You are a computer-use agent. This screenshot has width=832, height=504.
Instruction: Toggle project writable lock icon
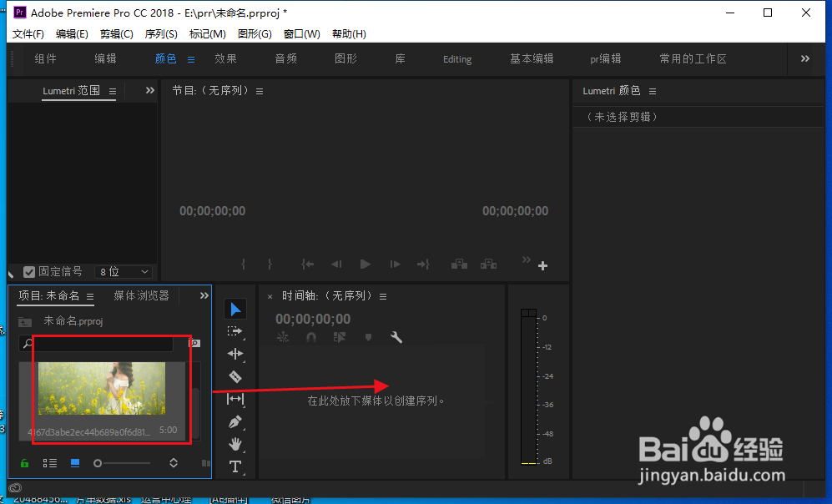[24, 463]
